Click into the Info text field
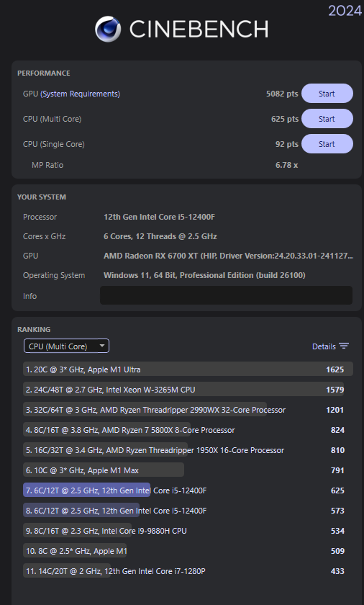This screenshot has width=364, height=605. click(226, 295)
